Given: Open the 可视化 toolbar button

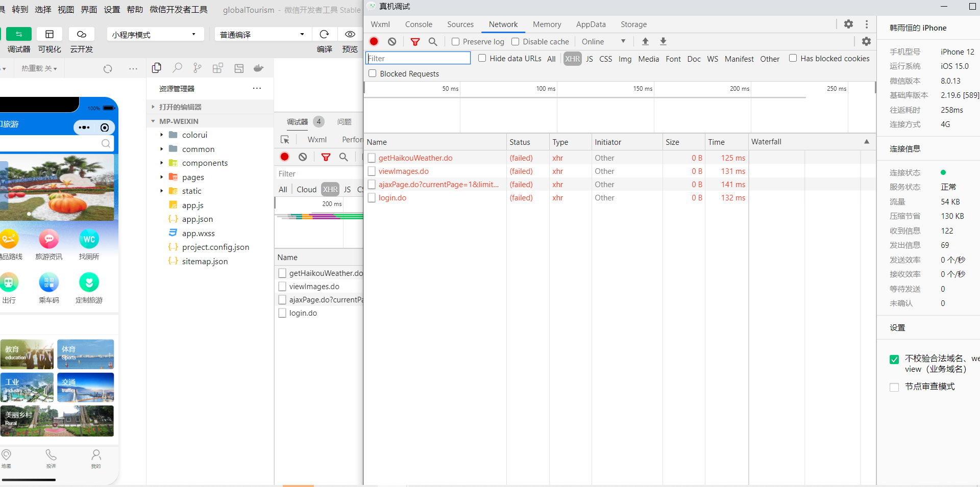Looking at the screenshot, I should pyautogui.click(x=50, y=34).
